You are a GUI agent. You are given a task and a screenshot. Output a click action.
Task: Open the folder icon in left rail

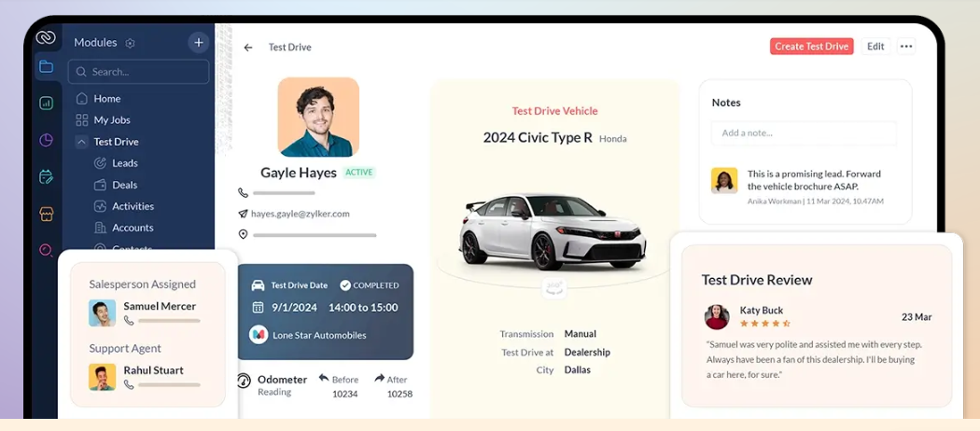47,66
